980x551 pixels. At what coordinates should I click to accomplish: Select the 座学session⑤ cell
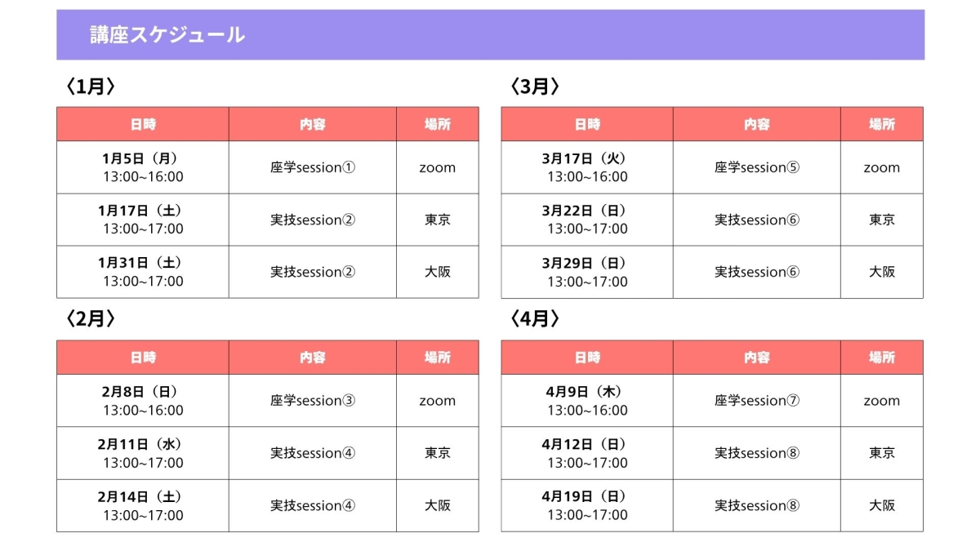click(756, 167)
